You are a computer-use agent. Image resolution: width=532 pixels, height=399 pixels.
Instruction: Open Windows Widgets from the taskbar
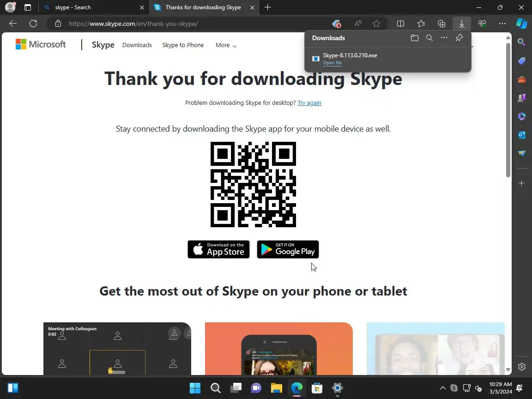click(13, 388)
